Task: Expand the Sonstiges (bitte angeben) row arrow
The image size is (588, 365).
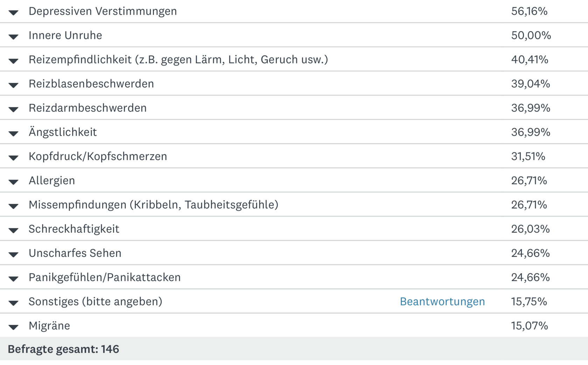Action: pyautogui.click(x=13, y=303)
